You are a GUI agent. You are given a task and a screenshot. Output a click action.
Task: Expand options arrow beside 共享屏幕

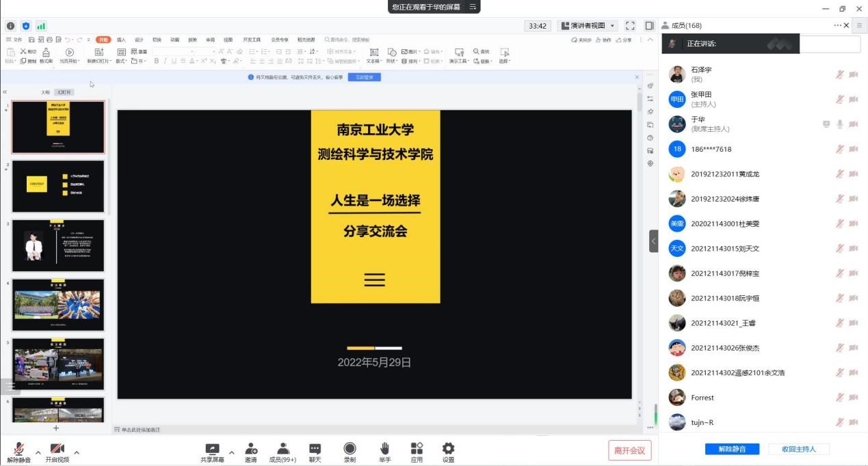231,452
